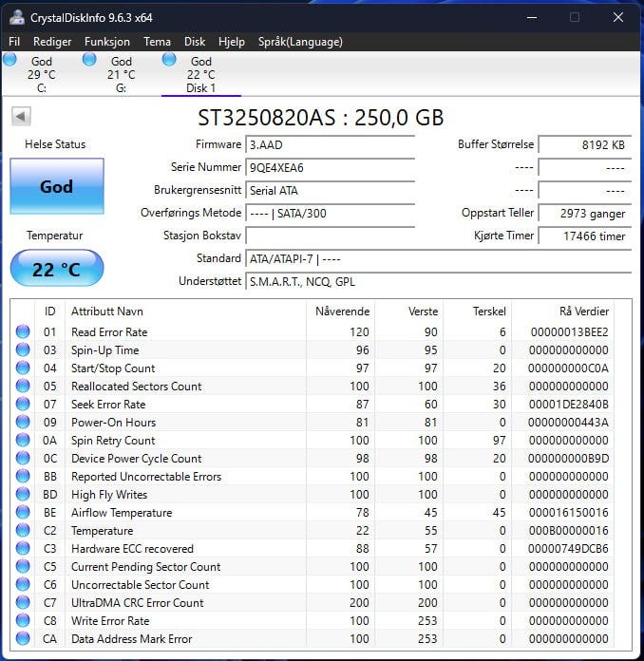Select the Power-On Hours attribute row
644x661 pixels.
tap(114, 423)
